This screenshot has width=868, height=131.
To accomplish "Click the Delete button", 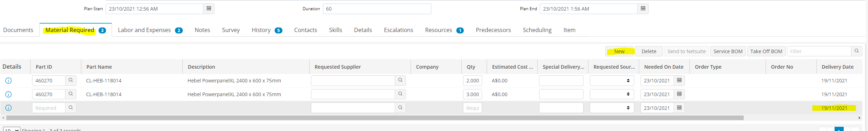I will [x=649, y=51].
